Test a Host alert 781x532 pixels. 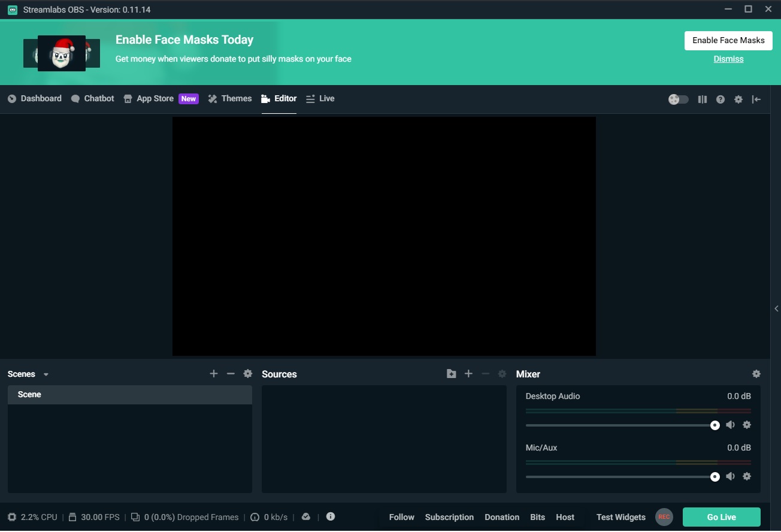565,517
